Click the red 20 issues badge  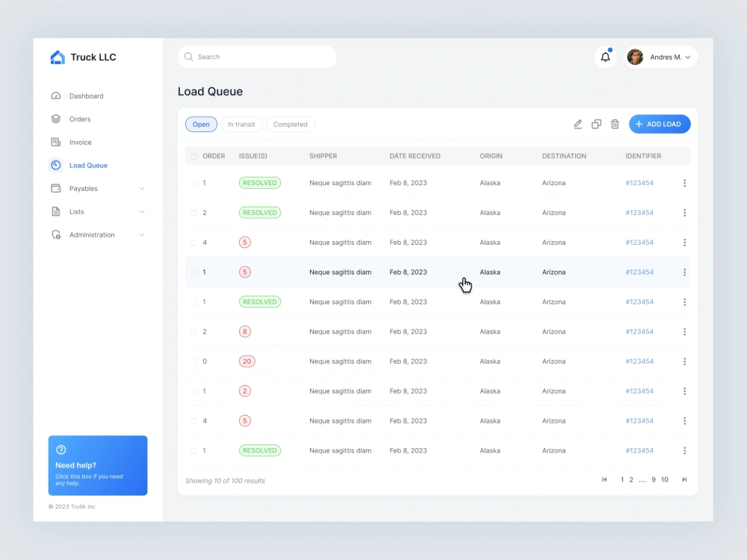(247, 361)
